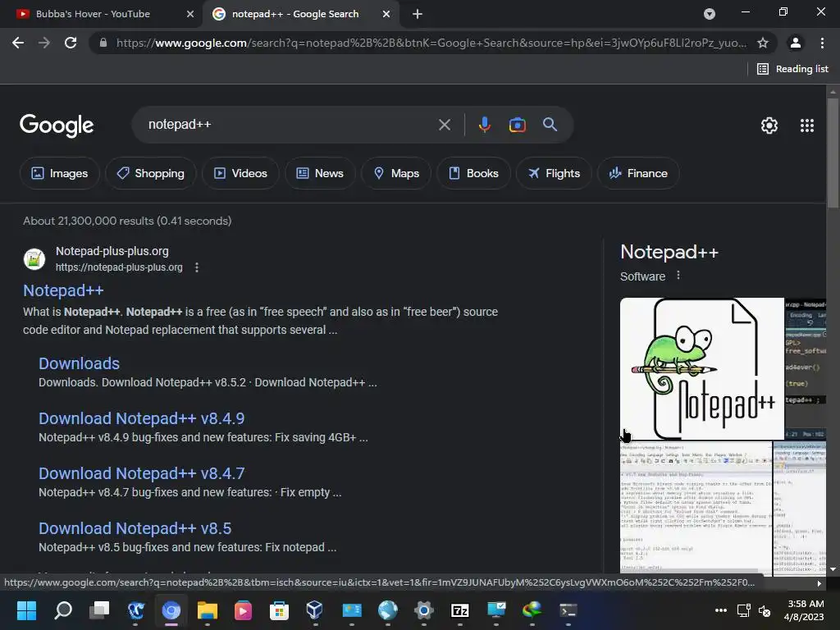Open the terminal from the taskbar

click(568, 610)
